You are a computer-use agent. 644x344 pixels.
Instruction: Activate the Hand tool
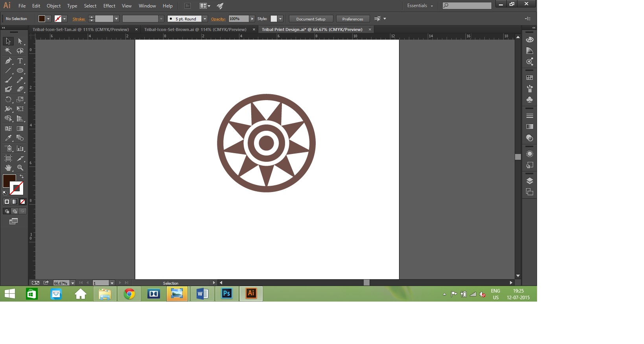coord(8,168)
